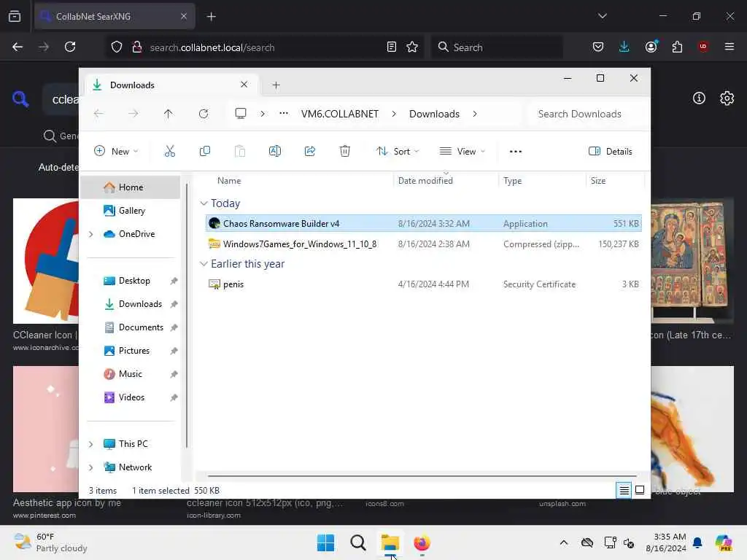
Task: Click the Copy icon in Explorer toolbar
Action: pos(205,152)
